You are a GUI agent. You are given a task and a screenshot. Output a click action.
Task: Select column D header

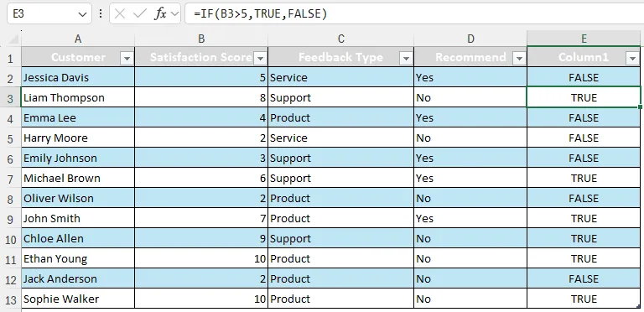point(470,39)
